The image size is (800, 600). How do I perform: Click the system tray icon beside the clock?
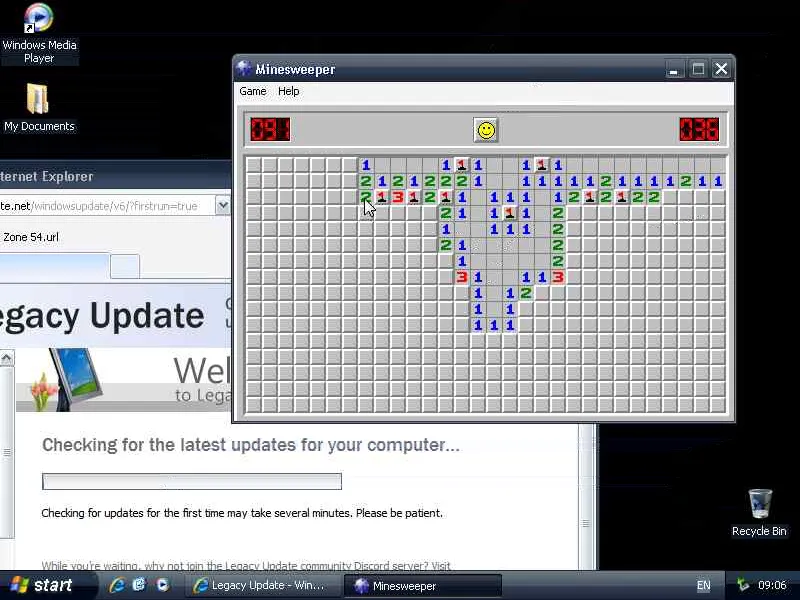[743, 585]
